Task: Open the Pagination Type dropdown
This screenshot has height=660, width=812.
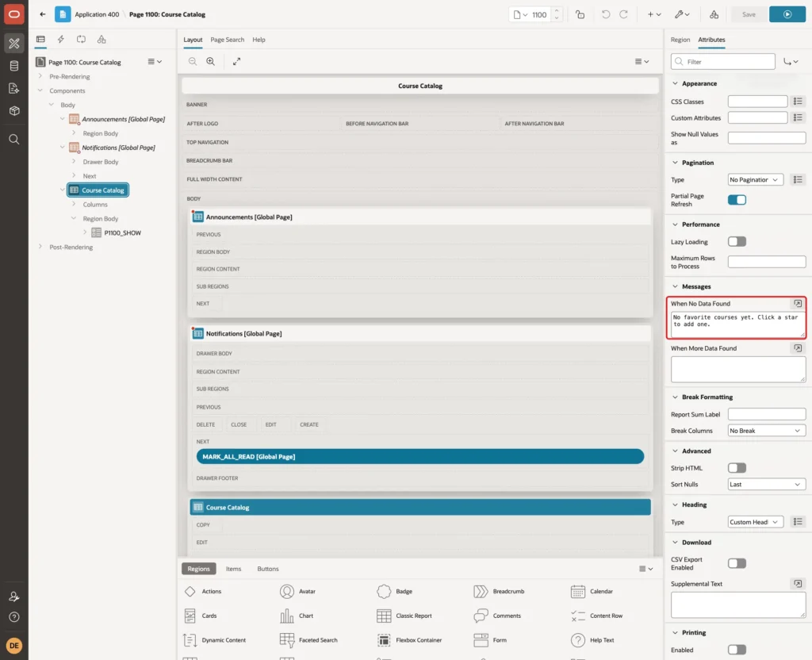Action: pyautogui.click(x=755, y=180)
